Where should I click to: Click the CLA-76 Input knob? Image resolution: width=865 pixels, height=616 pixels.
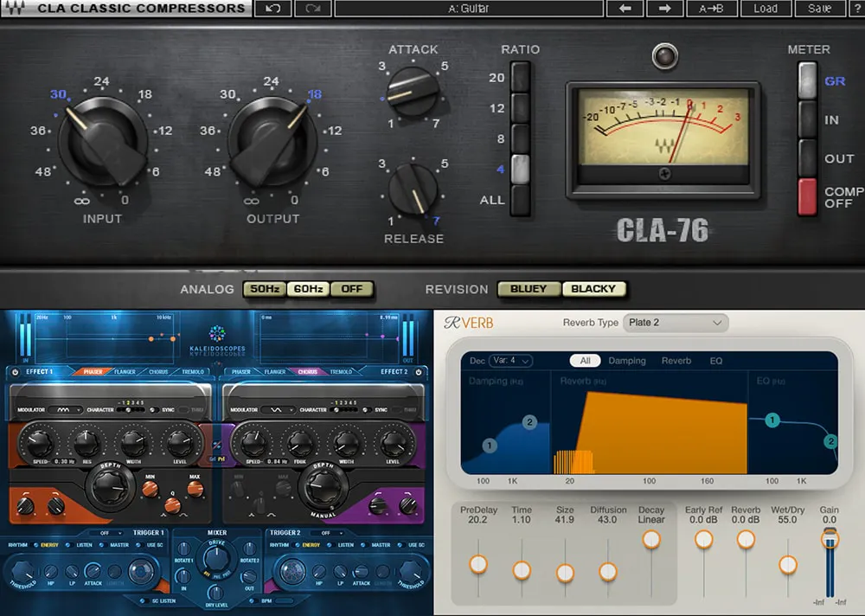(x=103, y=141)
